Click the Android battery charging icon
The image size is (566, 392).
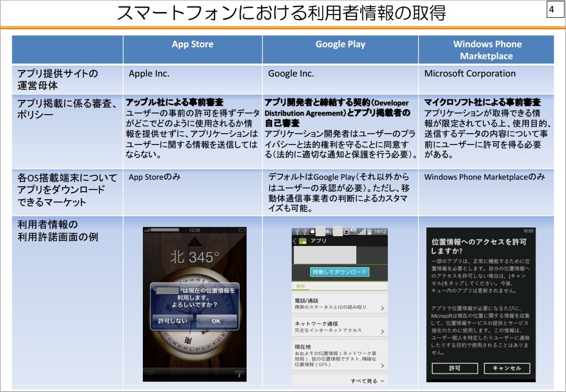tap(369, 232)
